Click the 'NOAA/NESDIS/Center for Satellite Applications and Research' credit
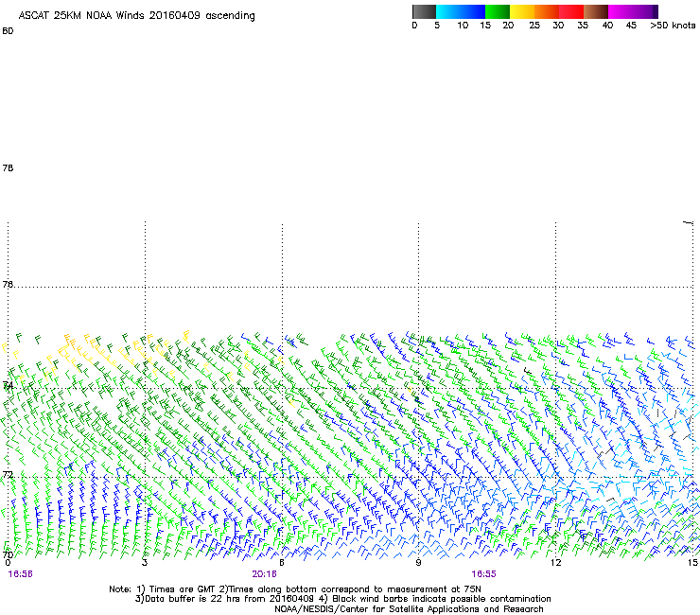This screenshot has width=700, height=615. coord(409,609)
